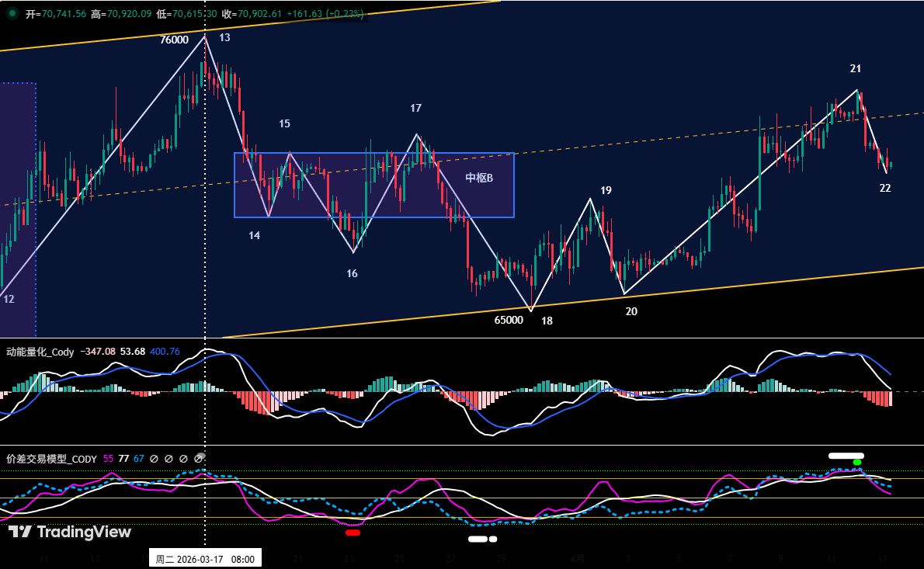Image resolution: width=924 pixels, height=569 pixels.
Task: Select the date label 周二 2026-03-17 08:00
Action: click(204, 557)
